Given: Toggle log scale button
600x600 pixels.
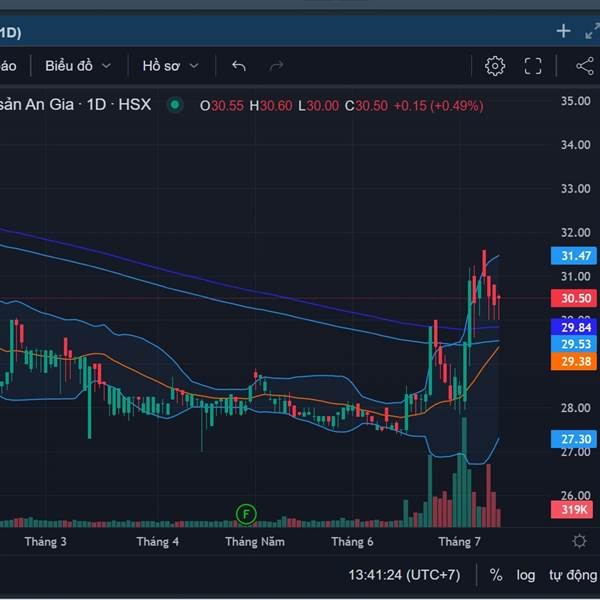Looking at the screenshot, I should [x=525, y=575].
